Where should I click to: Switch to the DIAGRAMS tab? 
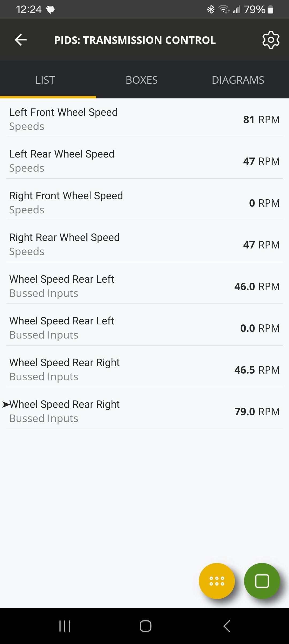tap(238, 80)
